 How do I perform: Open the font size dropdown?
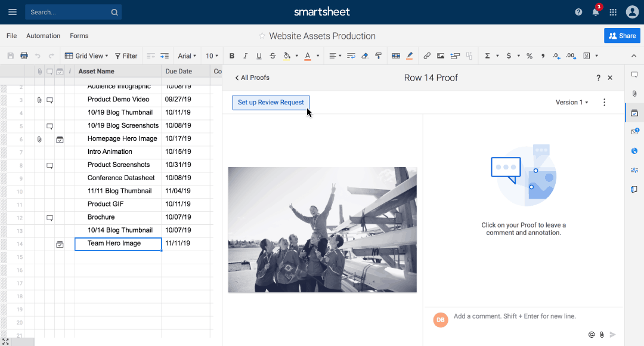[x=212, y=55]
